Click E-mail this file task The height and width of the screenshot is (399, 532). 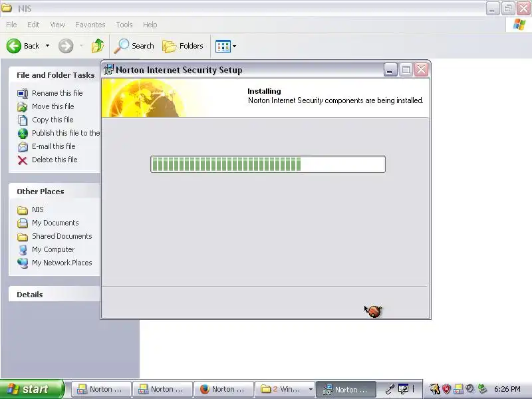(x=54, y=146)
